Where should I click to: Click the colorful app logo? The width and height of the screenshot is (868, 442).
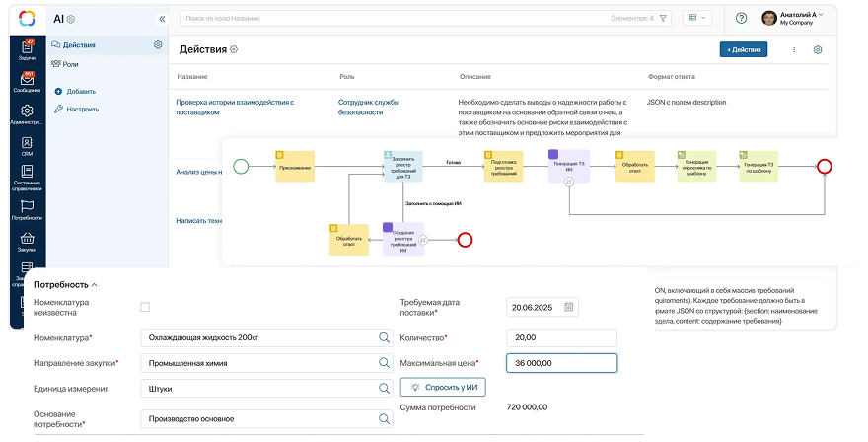(x=27, y=19)
